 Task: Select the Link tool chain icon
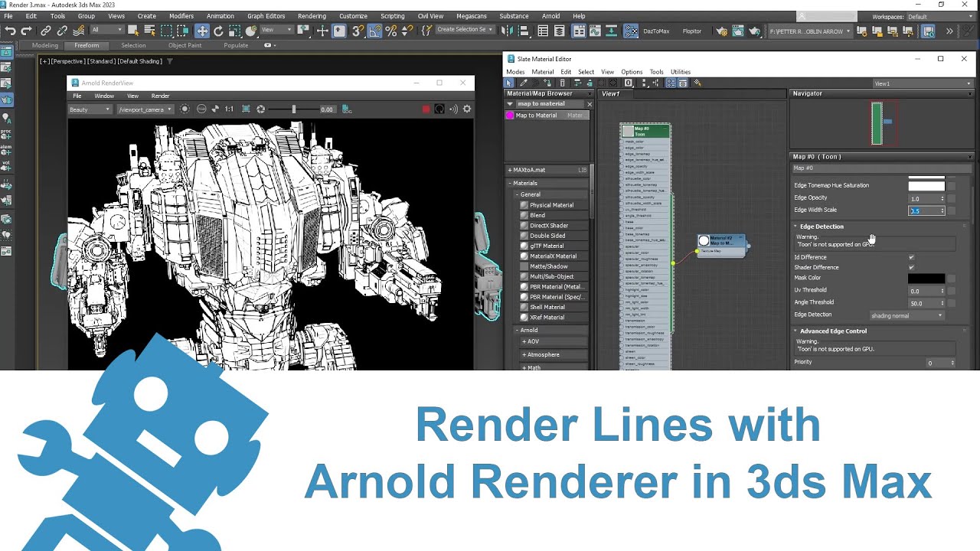tap(45, 31)
